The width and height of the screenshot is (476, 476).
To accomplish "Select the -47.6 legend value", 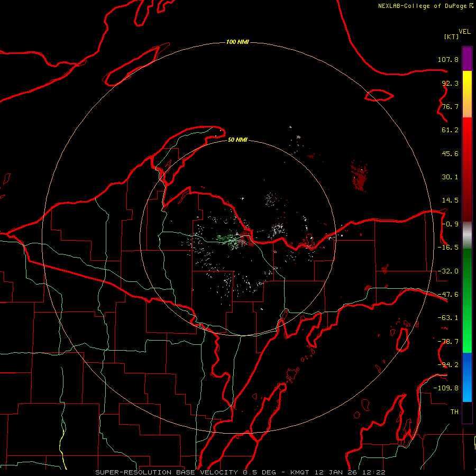I will [x=448, y=295].
